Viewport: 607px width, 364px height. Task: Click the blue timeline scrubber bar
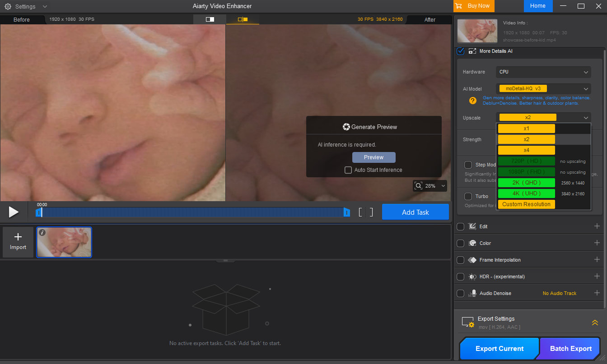coord(194,212)
